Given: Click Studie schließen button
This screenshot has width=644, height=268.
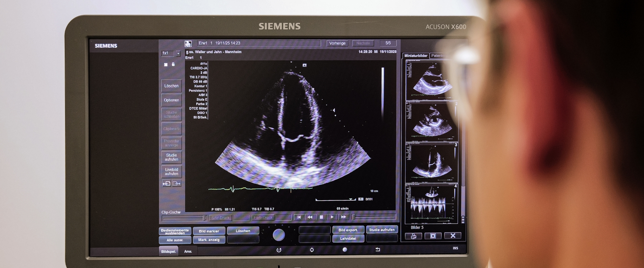Looking at the screenshot, I should [171, 115].
